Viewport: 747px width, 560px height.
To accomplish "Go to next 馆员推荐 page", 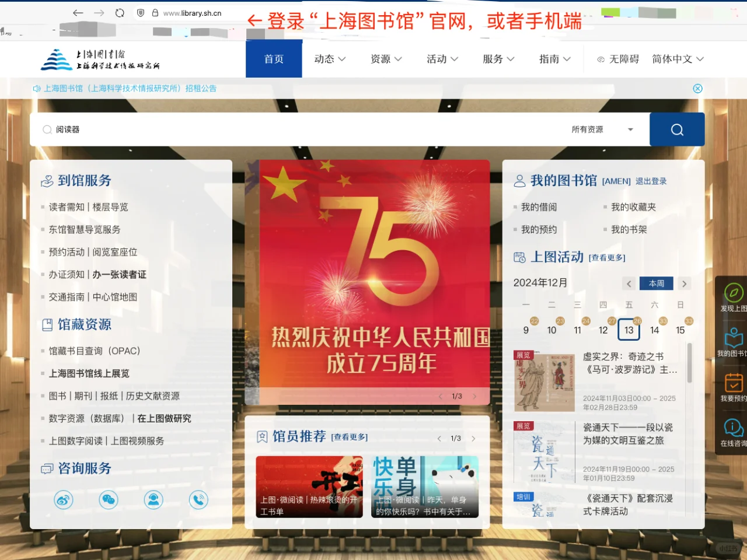I will tap(473, 439).
